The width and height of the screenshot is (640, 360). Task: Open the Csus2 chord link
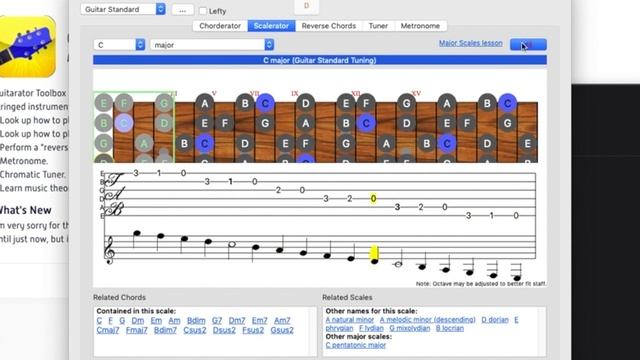(195, 330)
